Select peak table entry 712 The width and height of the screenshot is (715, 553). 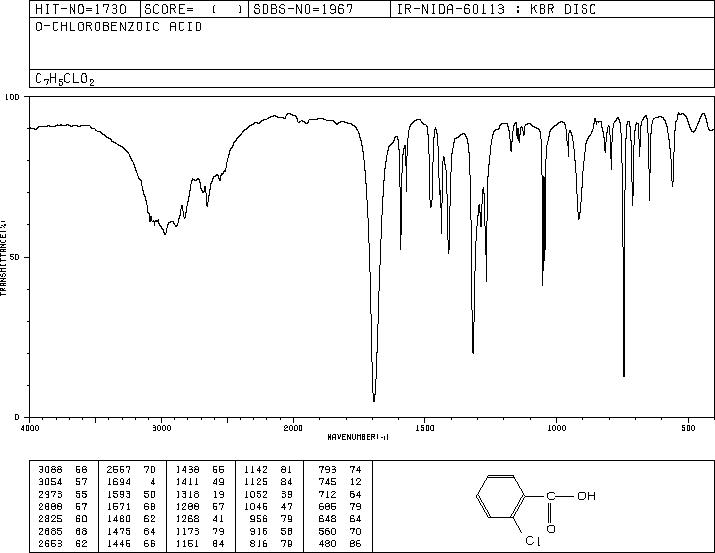(x=340, y=494)
